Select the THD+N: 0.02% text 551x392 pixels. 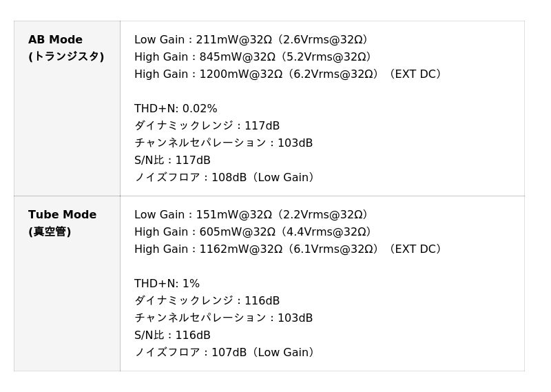(176, 109)
